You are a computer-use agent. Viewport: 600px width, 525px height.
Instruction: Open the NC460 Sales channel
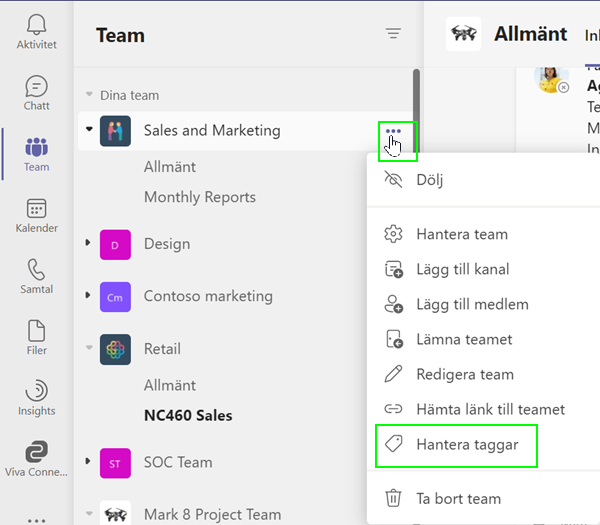(188, 416)
